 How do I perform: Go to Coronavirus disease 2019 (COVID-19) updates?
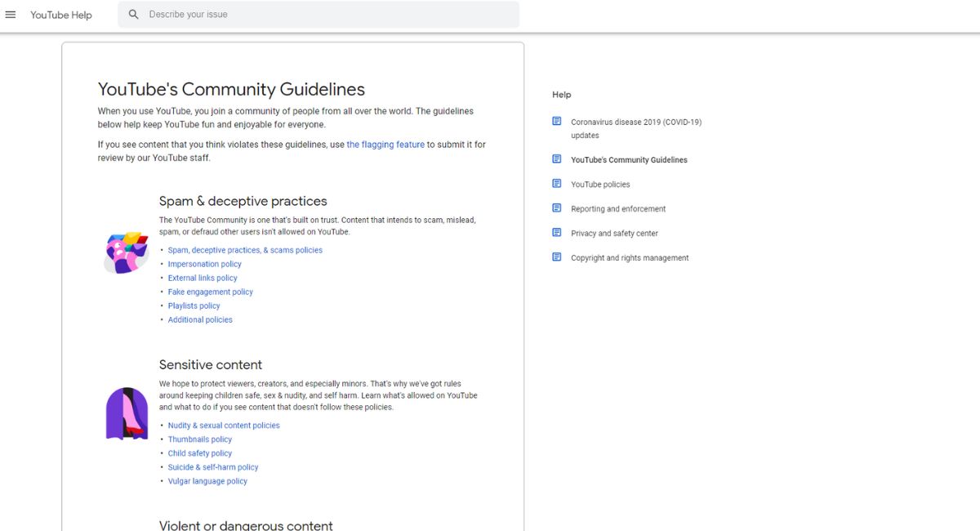tap(636, 128)
